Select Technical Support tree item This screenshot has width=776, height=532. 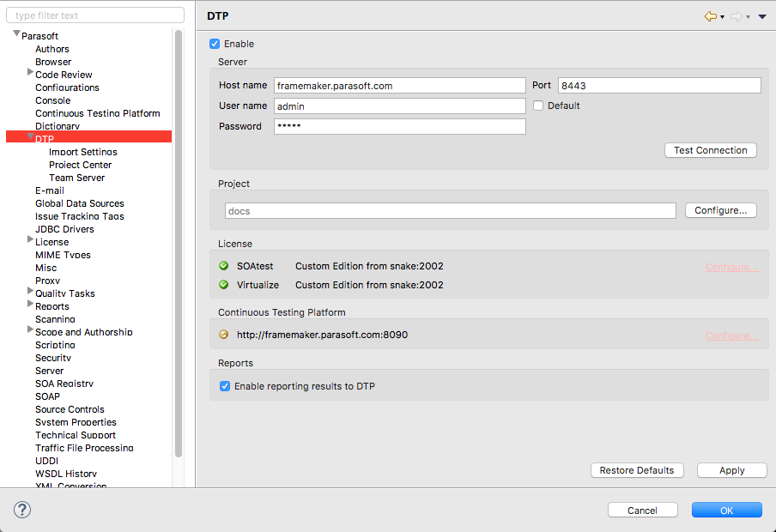(76, 435)
